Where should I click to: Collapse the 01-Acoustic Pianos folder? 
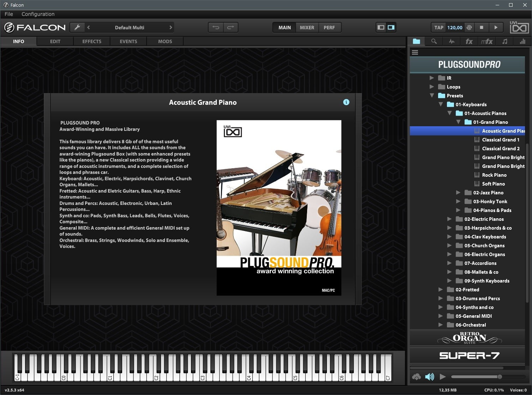(449, 113)
